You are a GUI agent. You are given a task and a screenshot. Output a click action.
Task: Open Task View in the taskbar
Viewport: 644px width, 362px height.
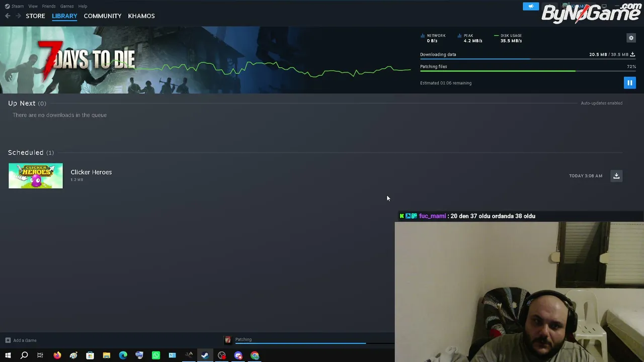coord(40,355)
